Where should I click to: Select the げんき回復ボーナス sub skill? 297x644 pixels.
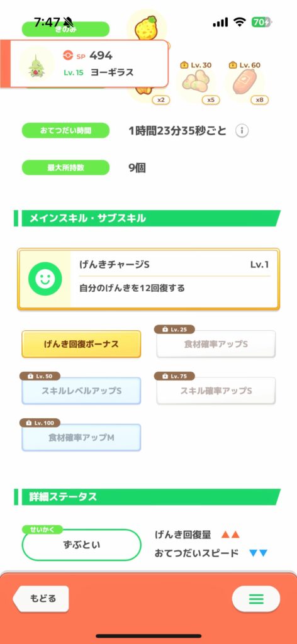click(81, 344)
